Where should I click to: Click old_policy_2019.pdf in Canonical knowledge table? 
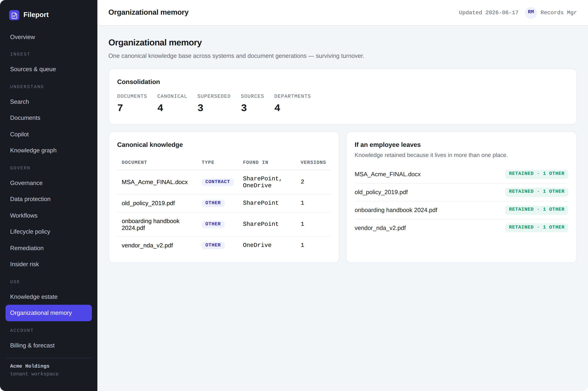(148, 203)
